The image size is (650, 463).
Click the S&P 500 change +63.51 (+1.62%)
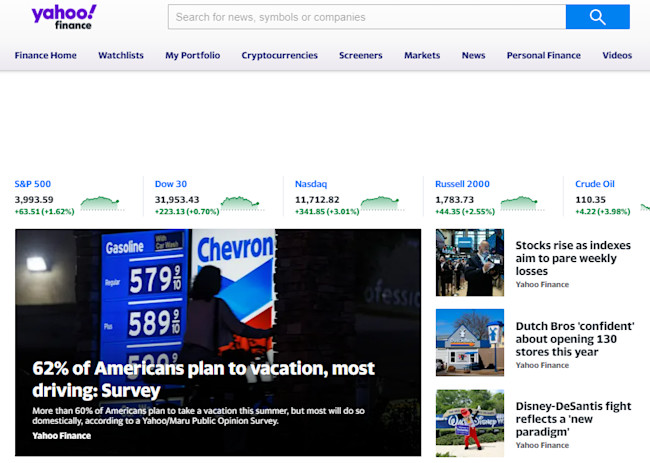click(x=44, y=211)
